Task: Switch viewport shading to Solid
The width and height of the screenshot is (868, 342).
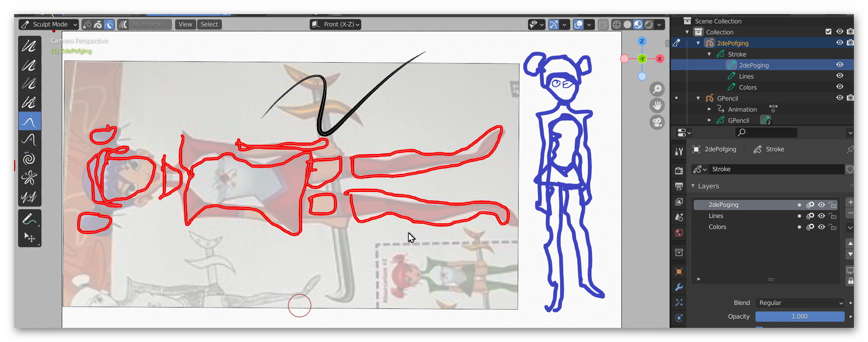Action: [627, 24]
